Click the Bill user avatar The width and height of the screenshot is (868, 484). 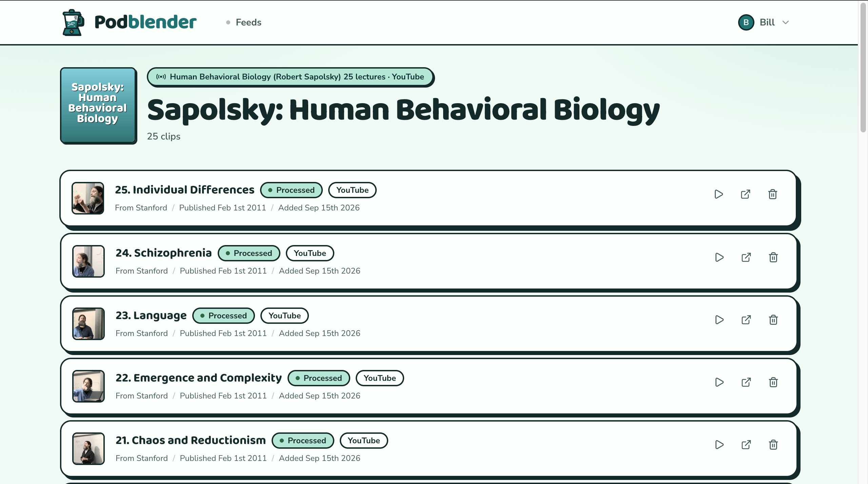[746, 22]
